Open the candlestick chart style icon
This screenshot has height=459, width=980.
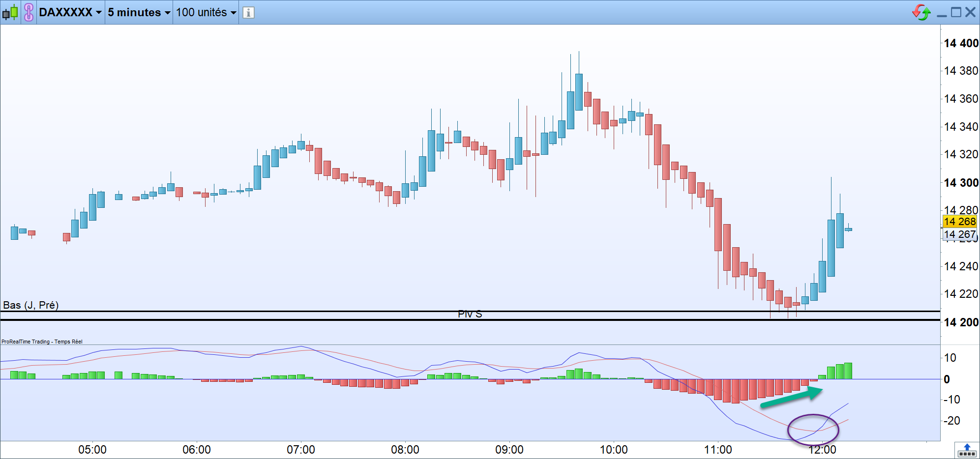click(x=10, y=12)
